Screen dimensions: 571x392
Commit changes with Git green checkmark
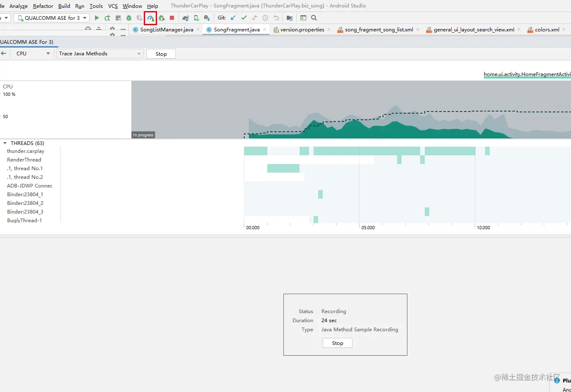[x=244, y=18]
